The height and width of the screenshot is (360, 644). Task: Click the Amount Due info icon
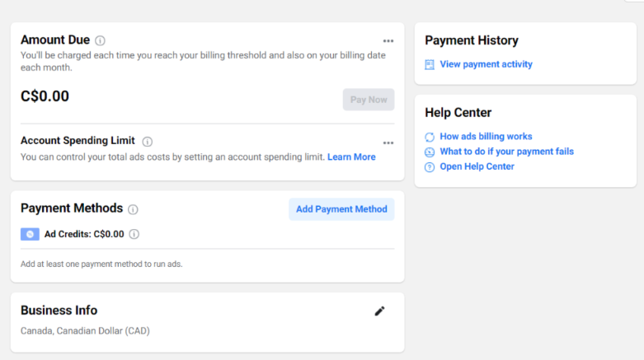(x=100, y=40)
